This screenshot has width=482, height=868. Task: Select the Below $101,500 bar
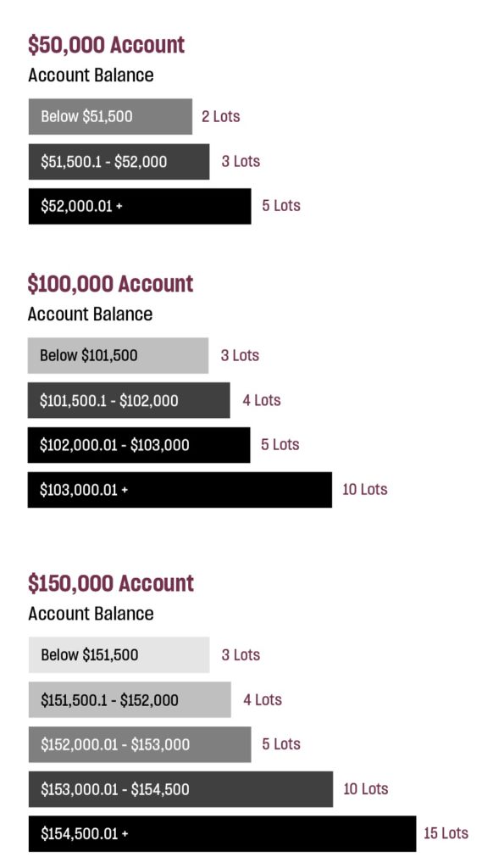point(118,355)
